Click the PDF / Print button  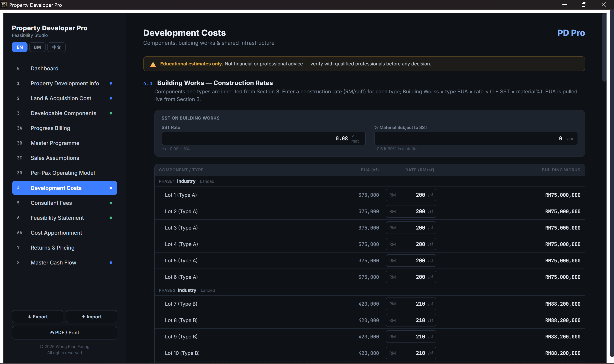pyautogui.click(x=65, y=333)
